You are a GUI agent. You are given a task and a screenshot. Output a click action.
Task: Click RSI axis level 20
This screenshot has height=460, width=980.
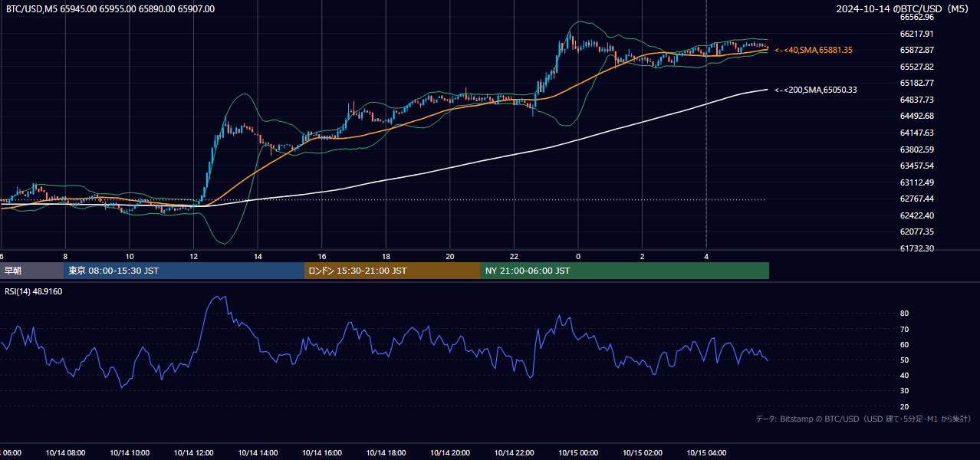904,406
